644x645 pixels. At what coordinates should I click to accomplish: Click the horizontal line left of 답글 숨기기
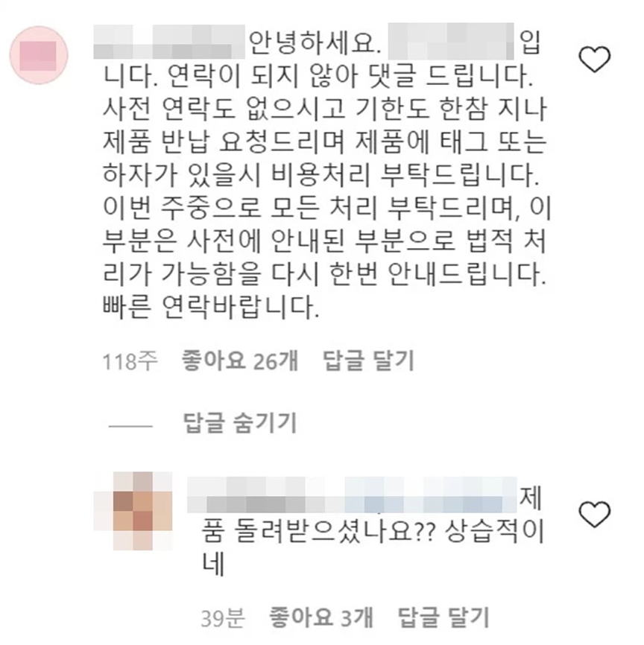pos(130,426)
